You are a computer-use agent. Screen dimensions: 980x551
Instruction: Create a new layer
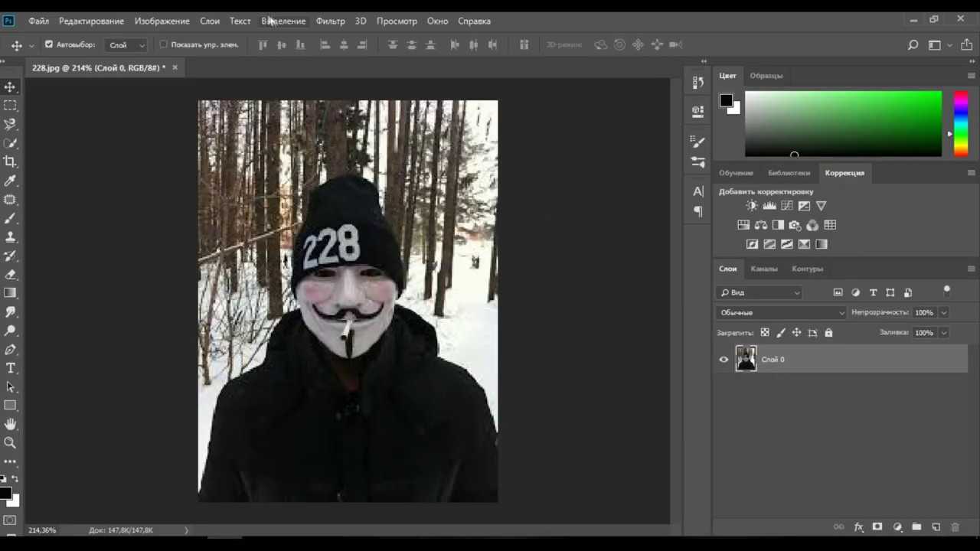(x=936, y=527)
